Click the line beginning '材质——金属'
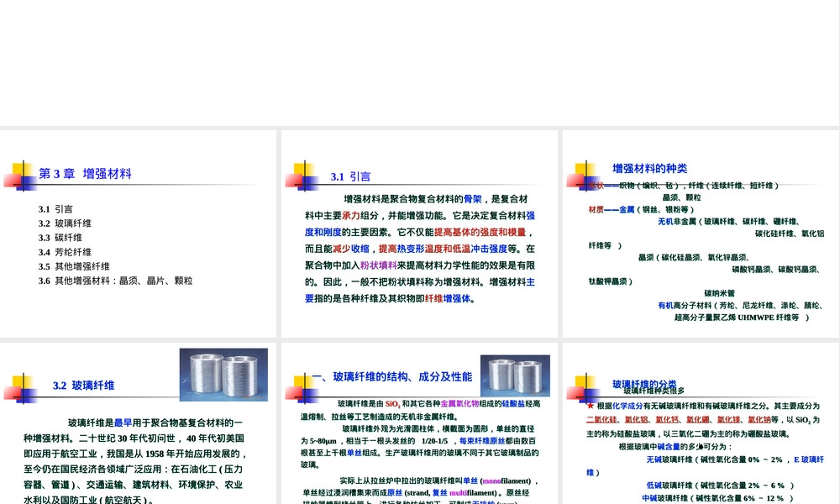 (x=641, y=210)
